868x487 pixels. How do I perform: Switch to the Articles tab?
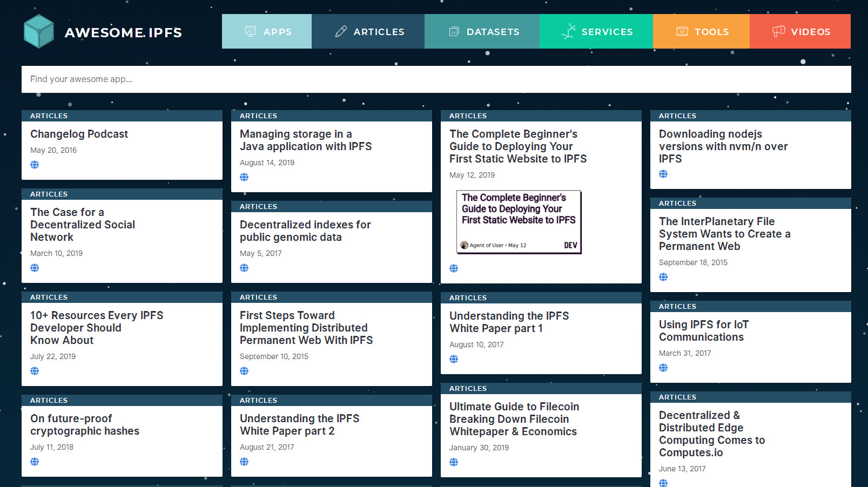(368, 31)
